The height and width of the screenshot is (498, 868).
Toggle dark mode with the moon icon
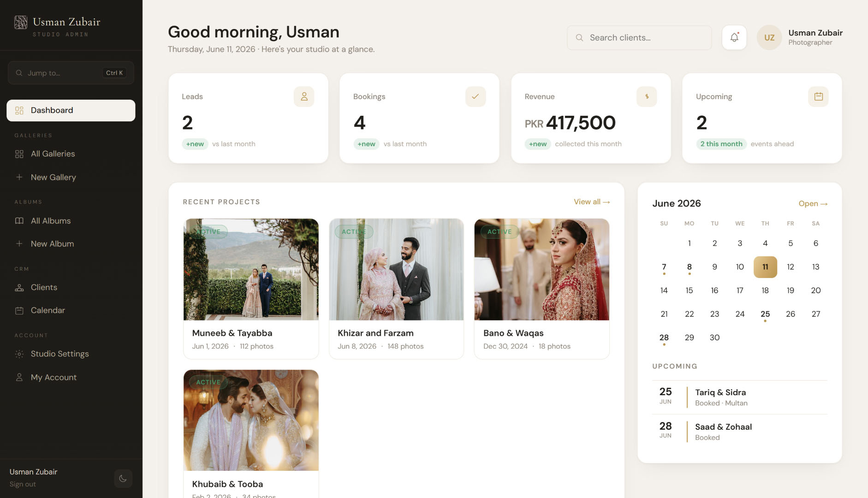[x=123, y=478]
